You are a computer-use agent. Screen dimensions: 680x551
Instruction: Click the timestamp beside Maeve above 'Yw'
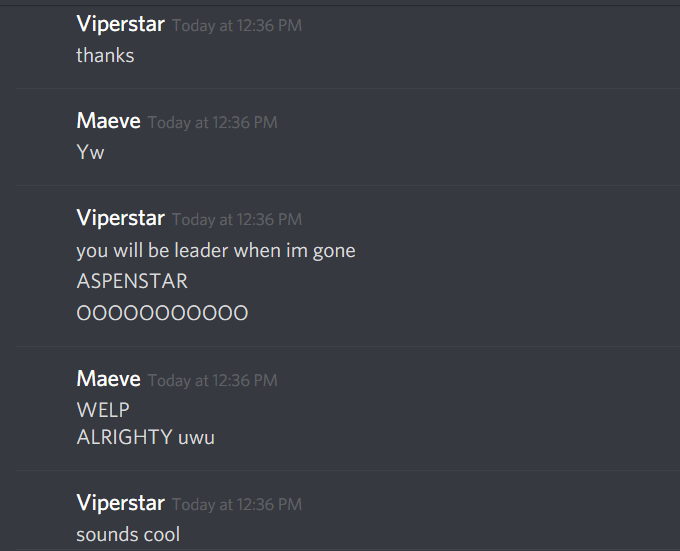tap(212, 123)
